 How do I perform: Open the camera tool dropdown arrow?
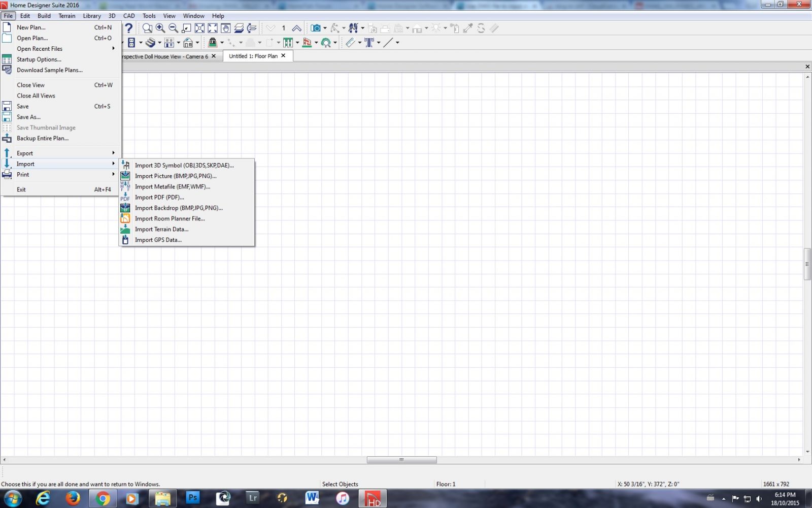click(x=325, y=28)
